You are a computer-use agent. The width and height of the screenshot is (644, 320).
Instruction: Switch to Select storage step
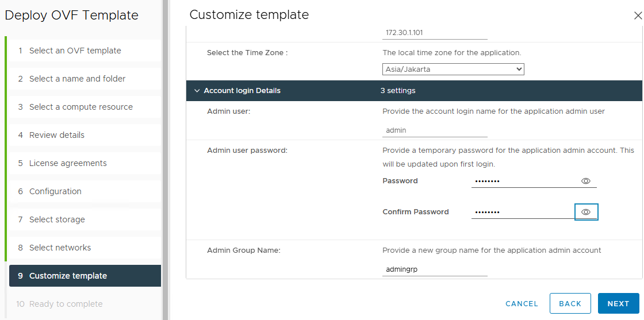[57, 219]
